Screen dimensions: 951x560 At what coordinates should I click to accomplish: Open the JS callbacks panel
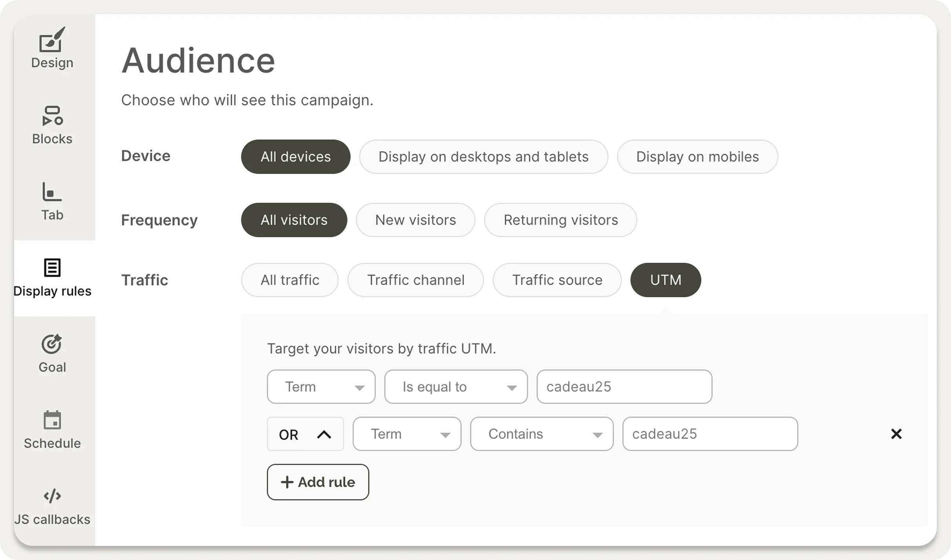[52, 505]
